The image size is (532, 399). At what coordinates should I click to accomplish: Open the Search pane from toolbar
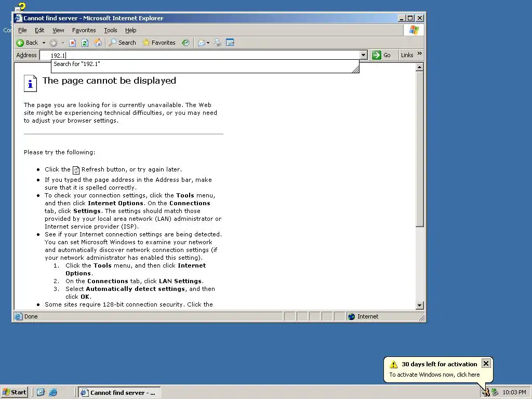[122, 43]
